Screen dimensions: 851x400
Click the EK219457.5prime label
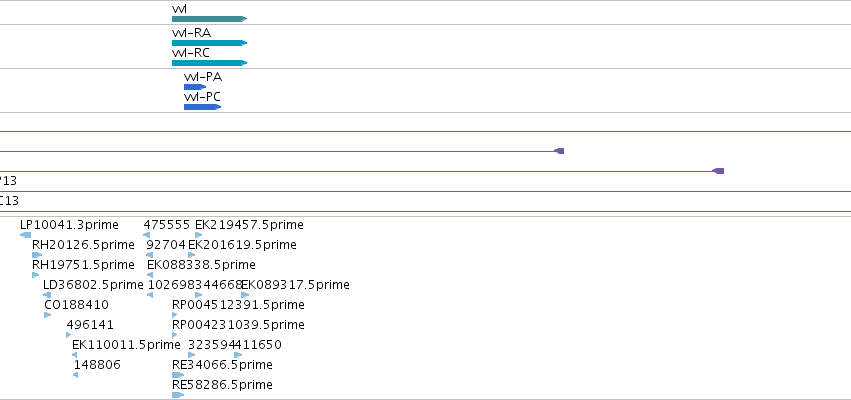(250, 225)
